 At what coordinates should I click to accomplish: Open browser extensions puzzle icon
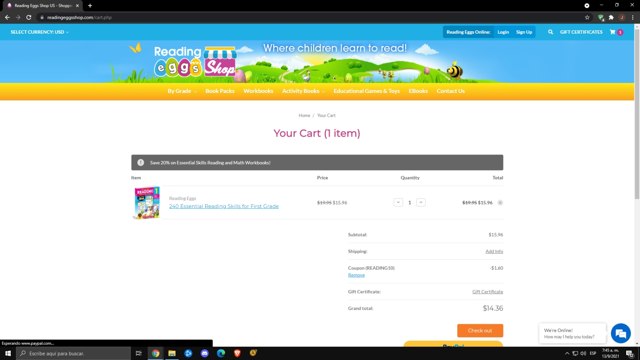(x=611, y=18)
